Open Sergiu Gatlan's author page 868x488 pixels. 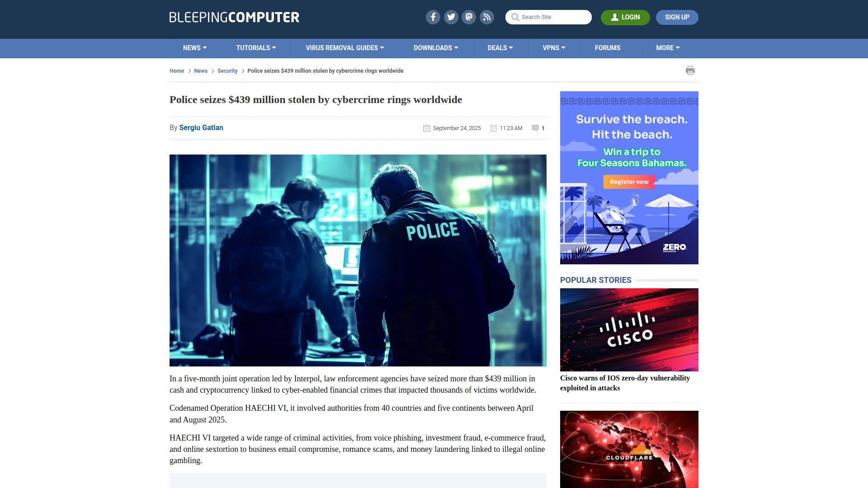click(x=201, y=128)
